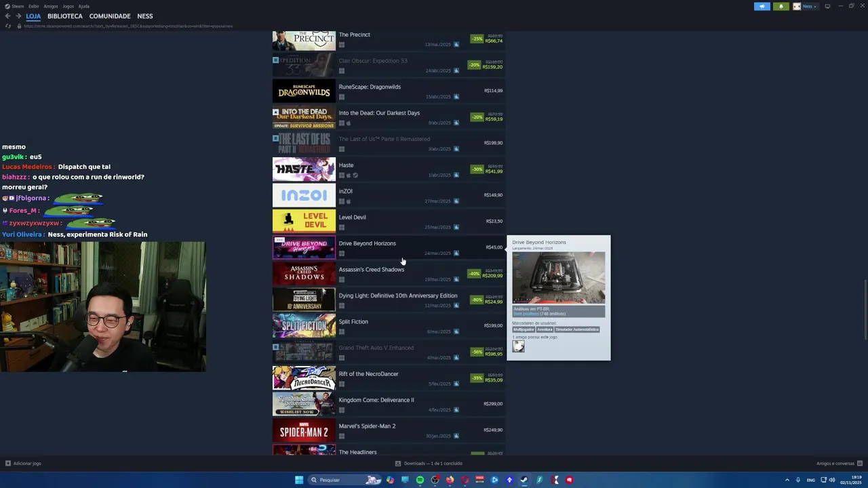
Task: Click the preview screenshot in Drive Beyond Horizons popup
Action: (x=559, y=278)
